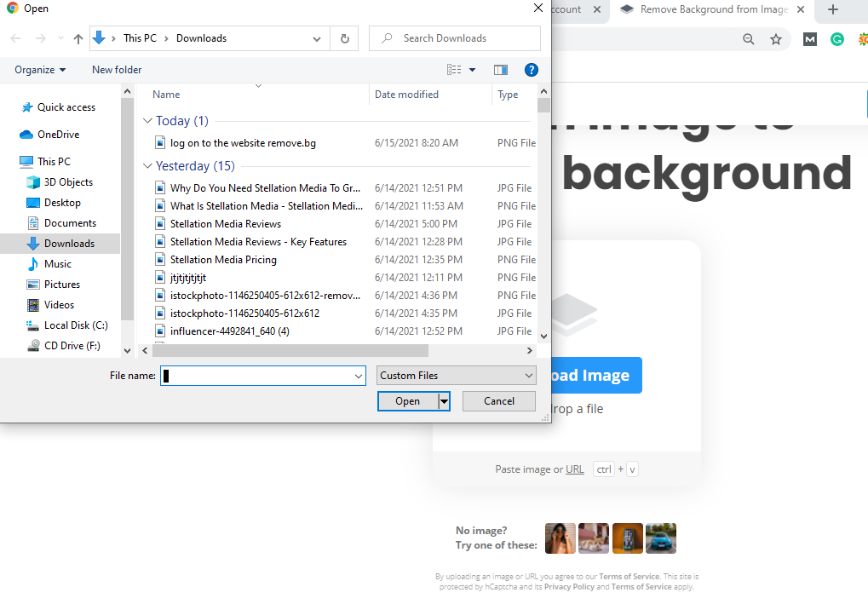The image size is (868, 604).
Task: Collapse the Today group
Action: click(149, 121)
